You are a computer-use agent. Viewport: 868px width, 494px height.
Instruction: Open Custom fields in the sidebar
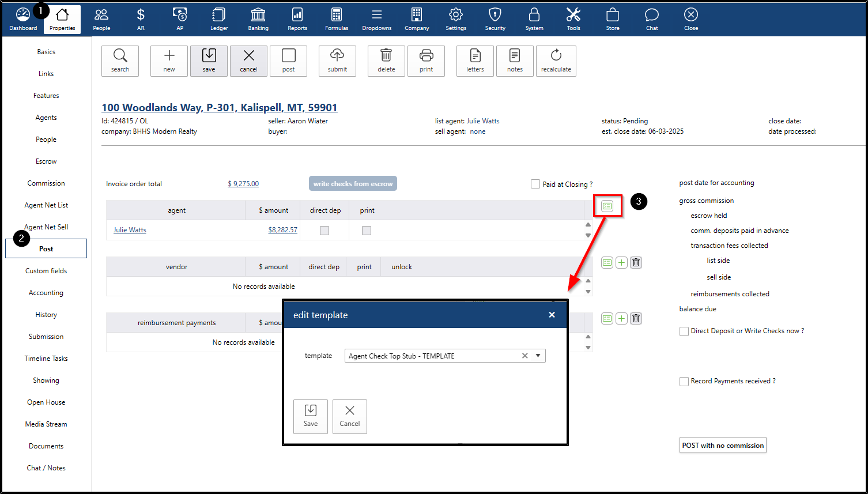coord(46,271)
